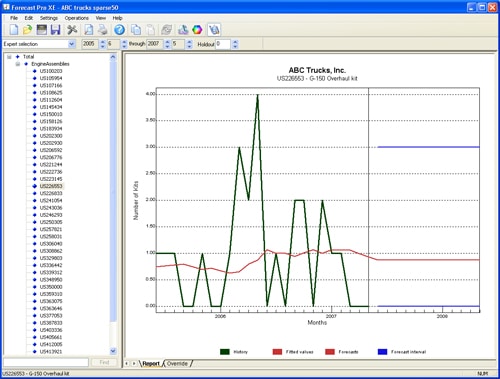The width and height of the screenshot is (500, 379).
Task: Click the blue Forecast interval legend swatch
Action: [383, 352]
